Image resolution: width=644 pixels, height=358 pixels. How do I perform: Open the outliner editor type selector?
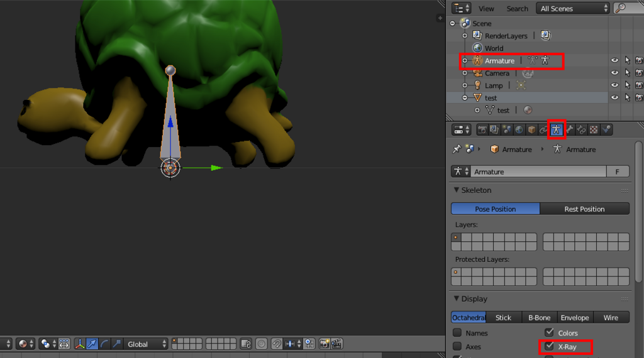tap(461, 8)
